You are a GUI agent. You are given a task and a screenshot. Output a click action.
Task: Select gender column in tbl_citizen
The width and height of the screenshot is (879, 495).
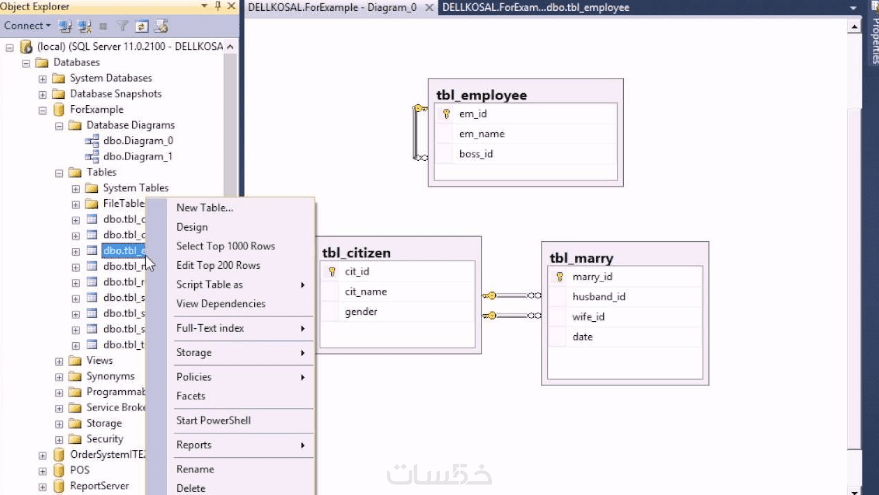360,312
